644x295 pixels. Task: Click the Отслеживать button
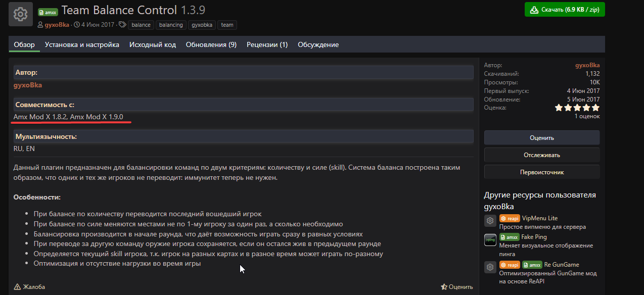point(542,155)
